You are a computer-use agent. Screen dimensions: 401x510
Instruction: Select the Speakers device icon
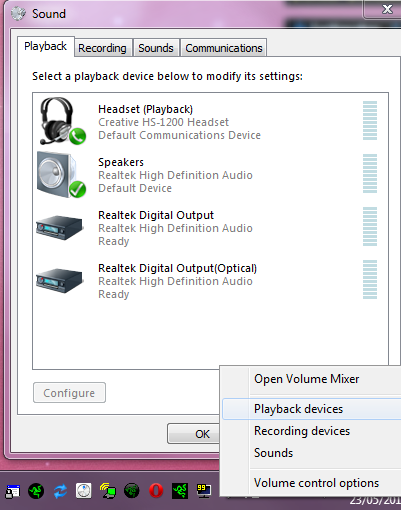[61, 175]
